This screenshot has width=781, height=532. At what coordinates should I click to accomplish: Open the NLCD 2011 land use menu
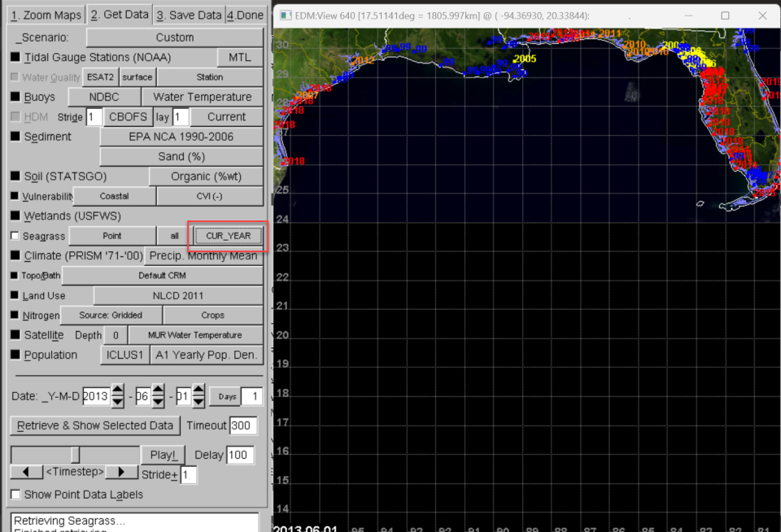[x=178, y=295]
